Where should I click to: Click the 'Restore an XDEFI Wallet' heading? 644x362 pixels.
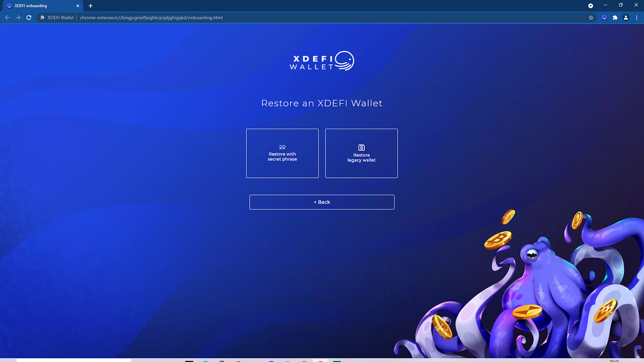[x=322, y=103]
